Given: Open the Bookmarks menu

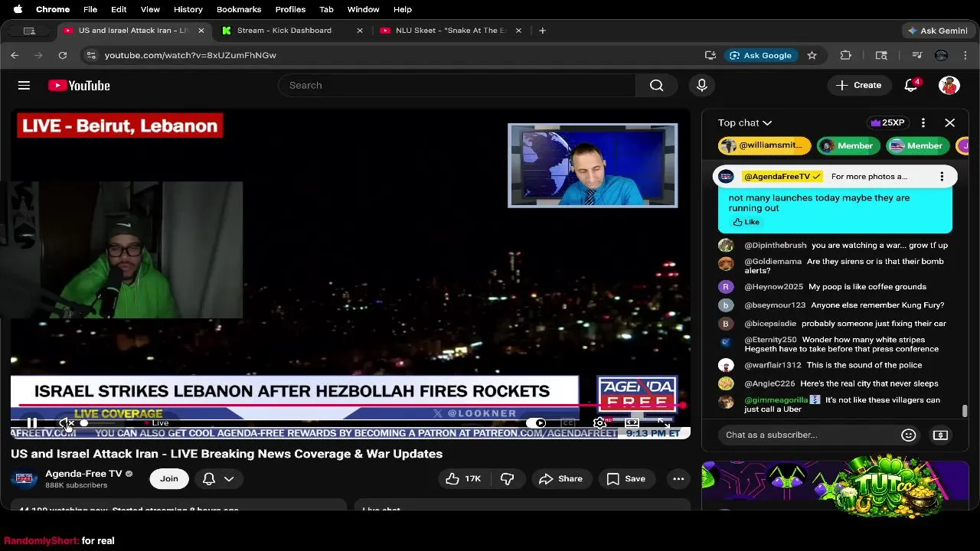Looking at the screenshot, I should pyautogui.click(x=239, y=9).
